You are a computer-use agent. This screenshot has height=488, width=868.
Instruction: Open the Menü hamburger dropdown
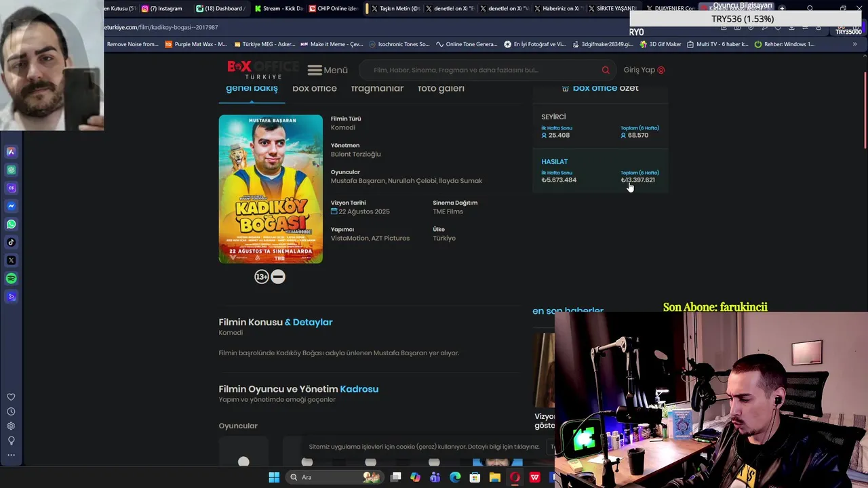point(327,70)
